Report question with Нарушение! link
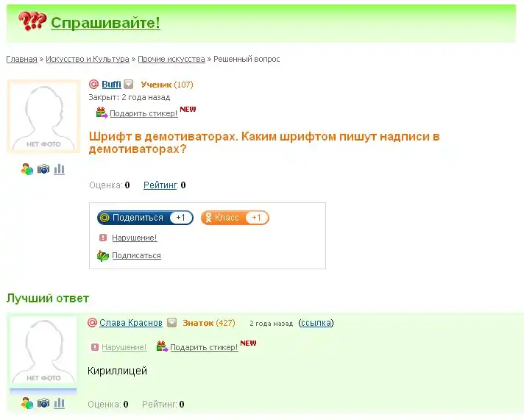The image size is (524, 420). [134, 238]
